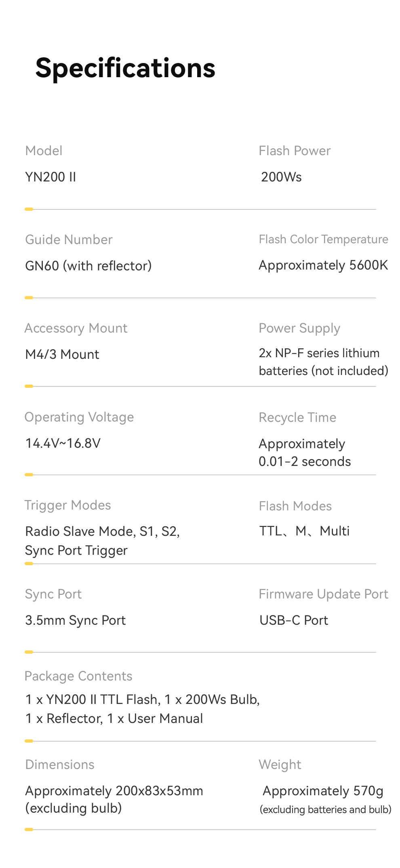Click the Guide Number label

pyautogui.click(x=69, y=240)
